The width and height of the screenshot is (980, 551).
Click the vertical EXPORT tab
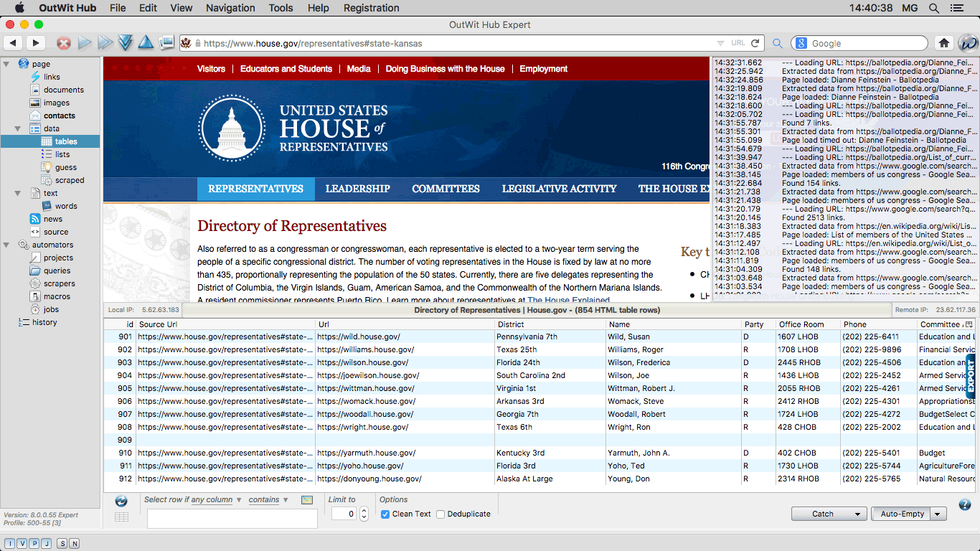971,376
